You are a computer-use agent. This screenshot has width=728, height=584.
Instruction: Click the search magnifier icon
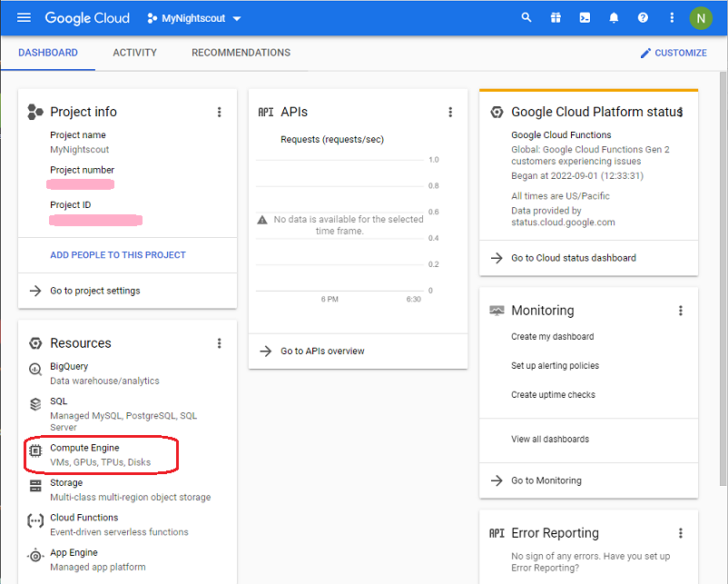(x=526, y=17)
